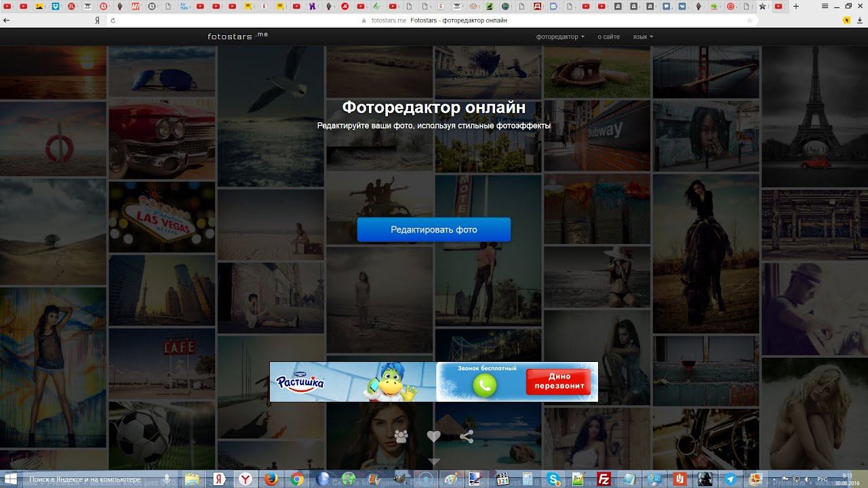Viewport: 868px width, 488px height.
Task: Open the Subway sign thumbnail
Action: point(597,136)
